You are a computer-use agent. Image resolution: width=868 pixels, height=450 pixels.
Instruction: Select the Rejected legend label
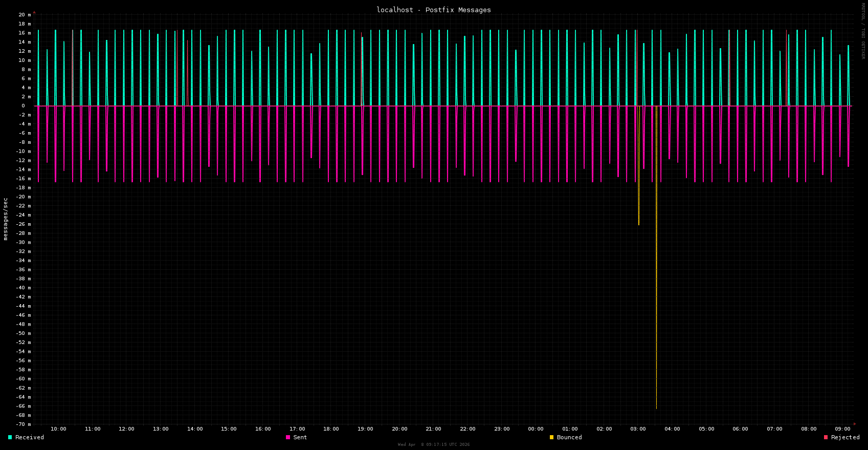tap(845, 437)
